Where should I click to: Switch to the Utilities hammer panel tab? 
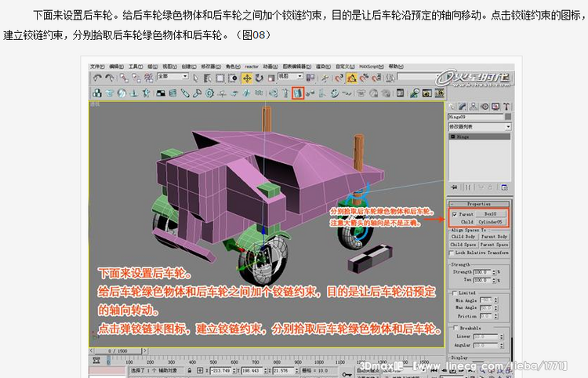point(506,107)
